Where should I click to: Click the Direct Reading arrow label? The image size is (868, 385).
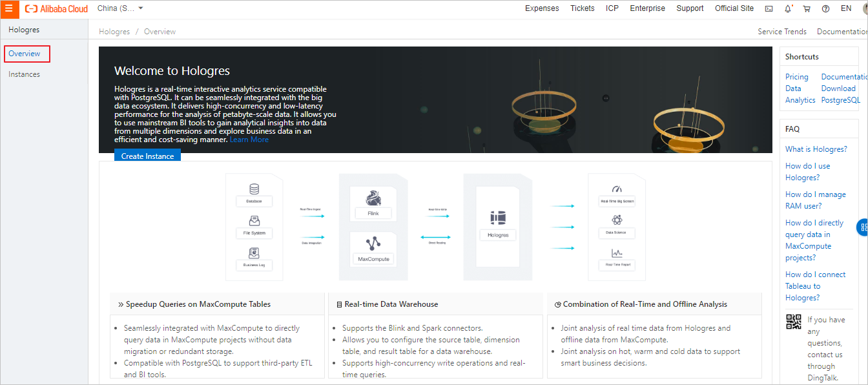pos(437,243)
